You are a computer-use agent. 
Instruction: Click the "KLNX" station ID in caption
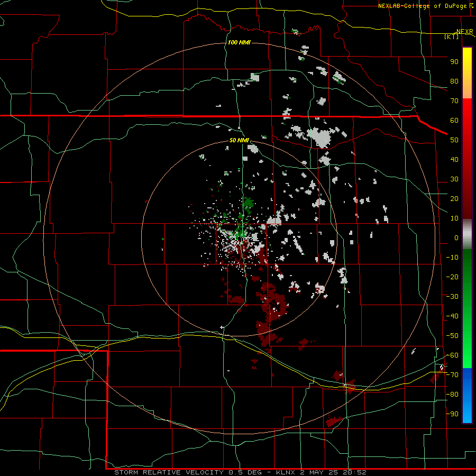point(286,472)
